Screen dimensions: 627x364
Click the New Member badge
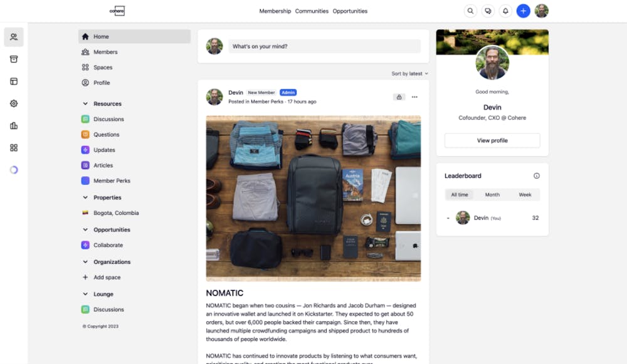[x=261, y=93]
